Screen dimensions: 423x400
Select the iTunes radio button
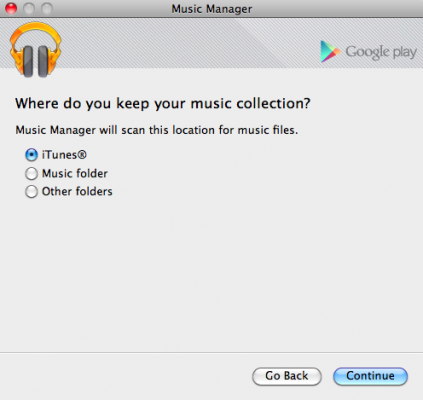(x=31, y=155)
